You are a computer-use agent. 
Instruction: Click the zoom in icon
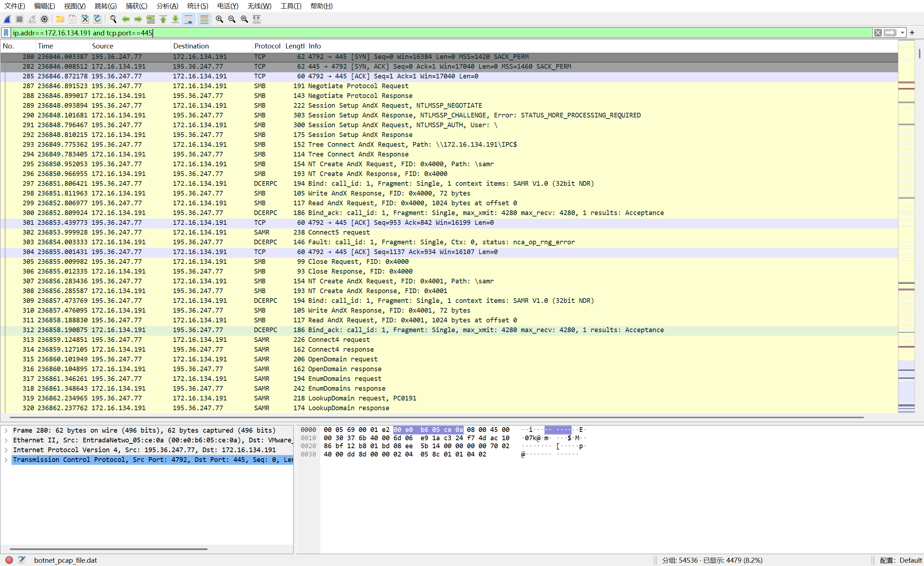[x=220, y=19]
